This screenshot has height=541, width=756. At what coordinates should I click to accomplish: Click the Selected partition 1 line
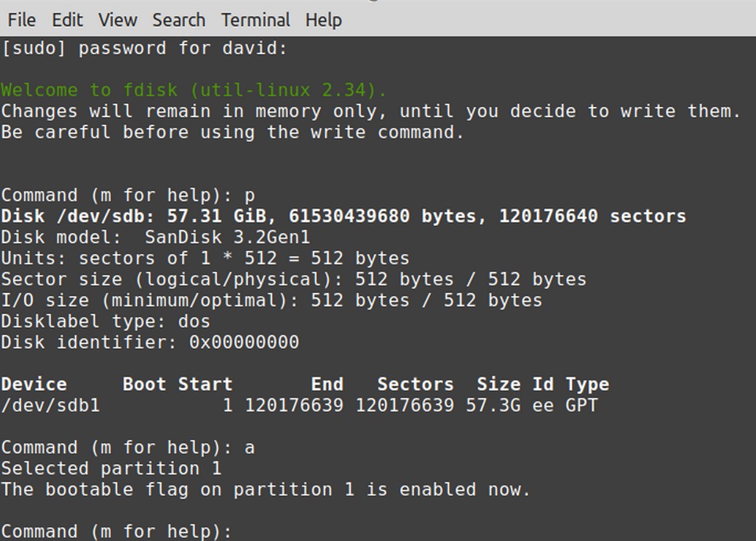111,468
